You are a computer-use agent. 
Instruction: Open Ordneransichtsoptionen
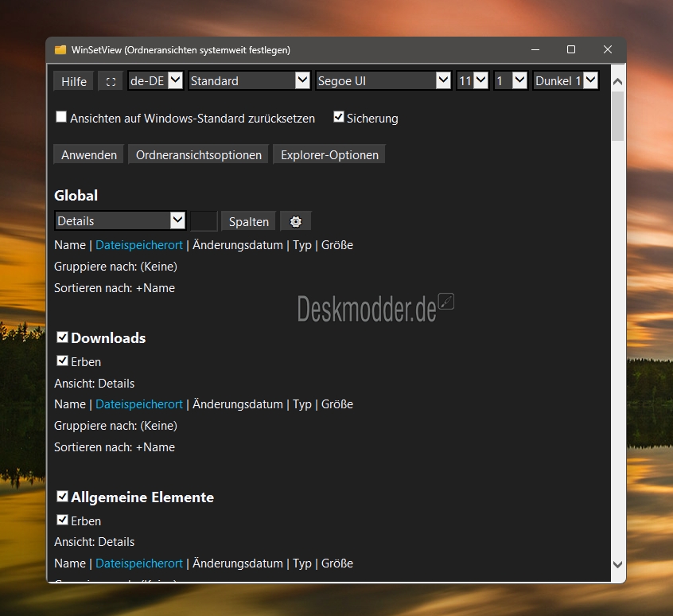coord(199,155)
